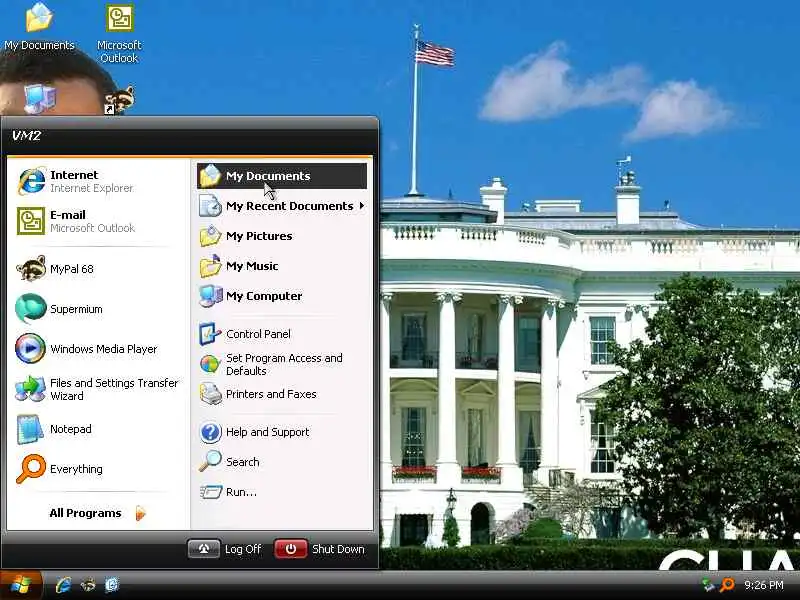
Task: Open Notepad from the Start menu
Action: pyautogui.click(x=97, y=429)
